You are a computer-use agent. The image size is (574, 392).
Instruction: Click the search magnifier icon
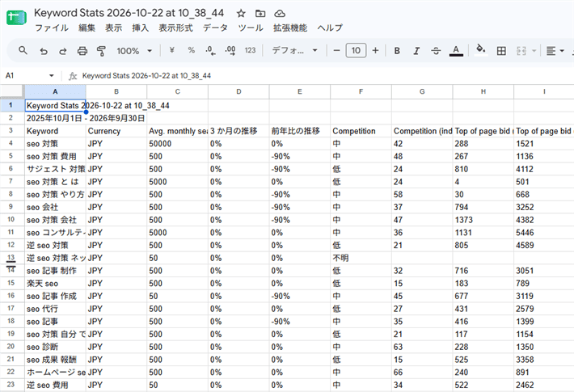(x=23, y=50)
